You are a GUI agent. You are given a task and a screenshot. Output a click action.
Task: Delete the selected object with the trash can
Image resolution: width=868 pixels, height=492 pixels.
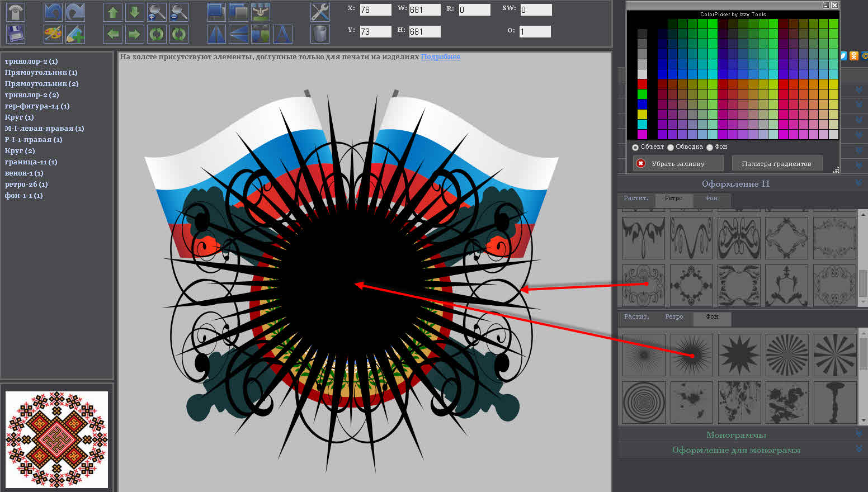pyautogui.click(x=320, y=34)
